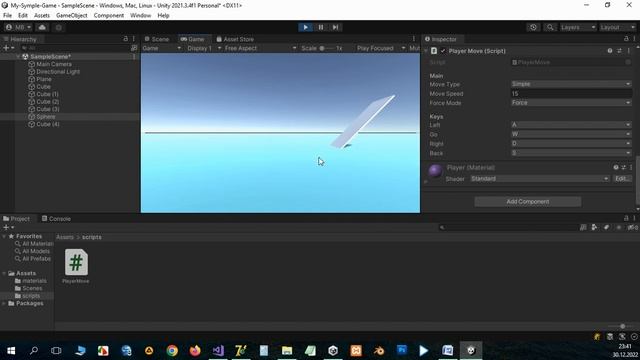Switch to the Console tab
The image size is (640, 360).
click(56, 219)
